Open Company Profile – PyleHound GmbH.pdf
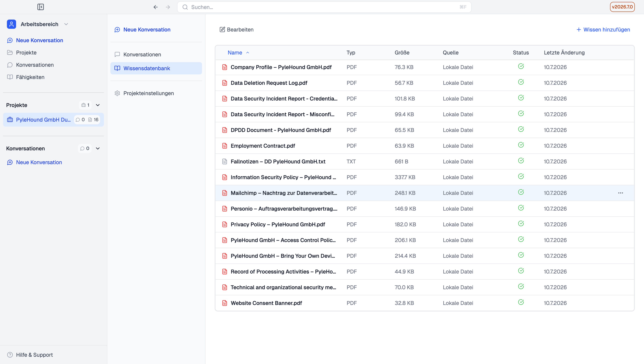The width and height of the screenshot is (644, 364). click(281, 67)
